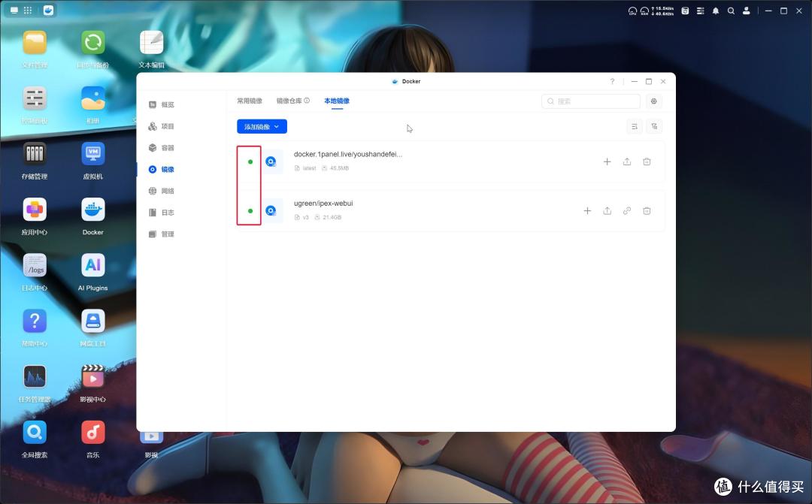Open the 日志 logs section in Docker sidebar
Image resolution: width=812 pixels, height=504 pixels.
[x=162, y=213]
